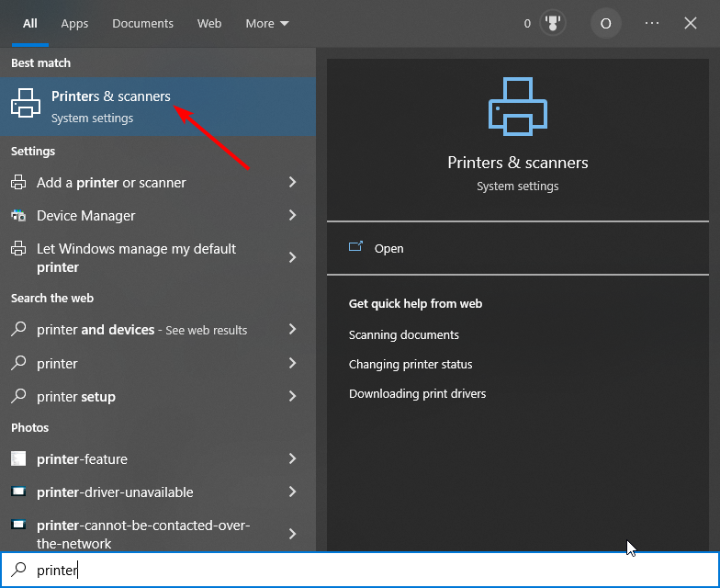Click the rewards points count 0
The width and height of the screenshot is (720, 588).
[x=527, y=24]
